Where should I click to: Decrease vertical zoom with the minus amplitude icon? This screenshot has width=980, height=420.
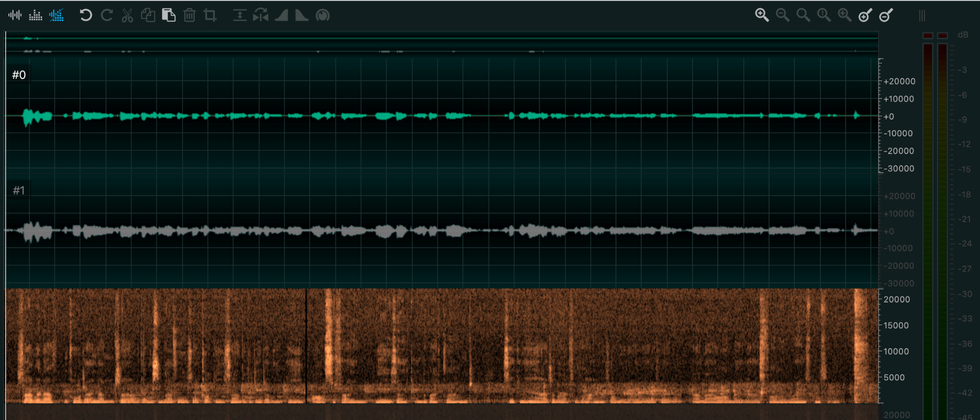886,15
